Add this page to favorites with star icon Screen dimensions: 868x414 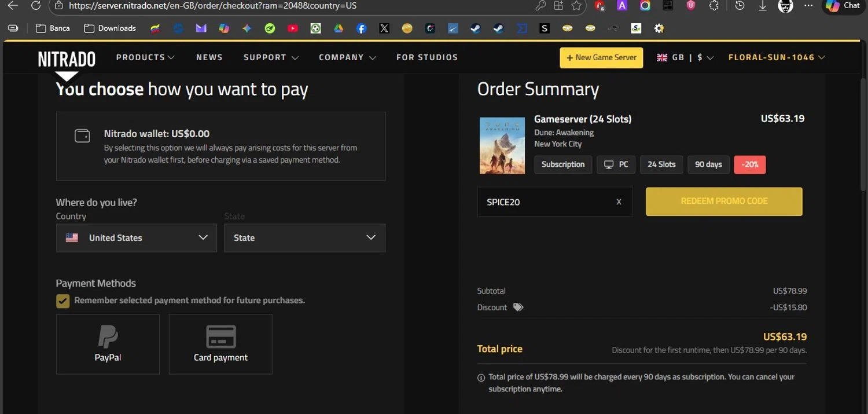pos(576,6)
